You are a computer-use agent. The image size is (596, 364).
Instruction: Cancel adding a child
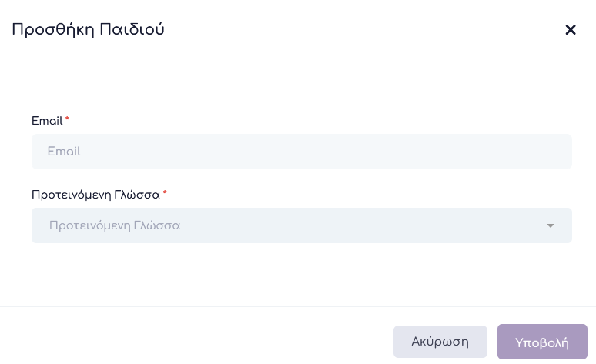[x=440, y=342]
